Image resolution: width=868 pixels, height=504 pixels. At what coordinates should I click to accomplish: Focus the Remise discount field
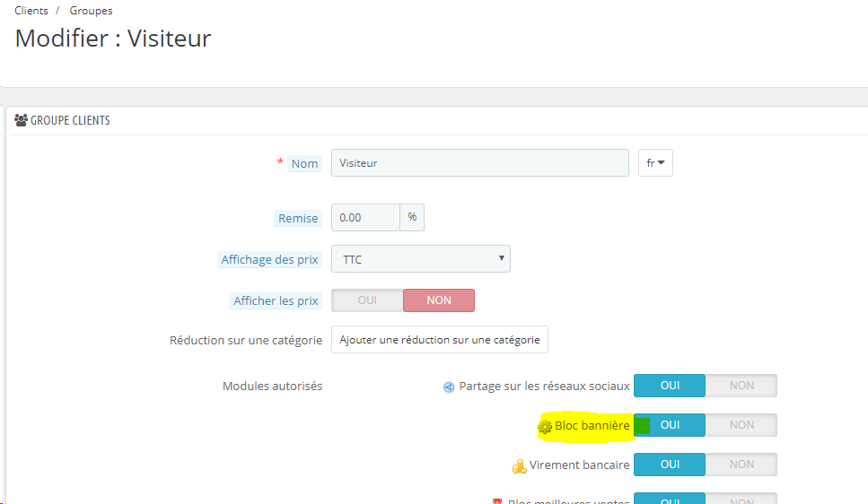(x=365, y=217)
